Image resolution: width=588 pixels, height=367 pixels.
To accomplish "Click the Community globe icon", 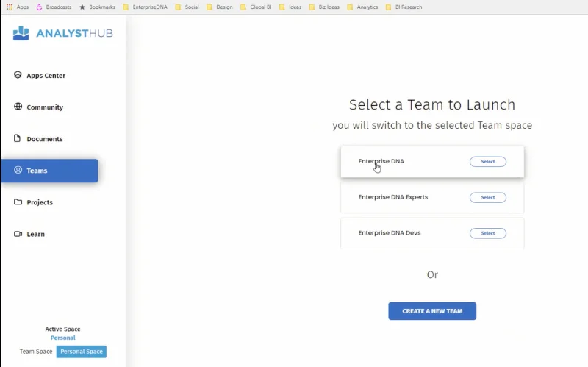I will click(18, 107).
